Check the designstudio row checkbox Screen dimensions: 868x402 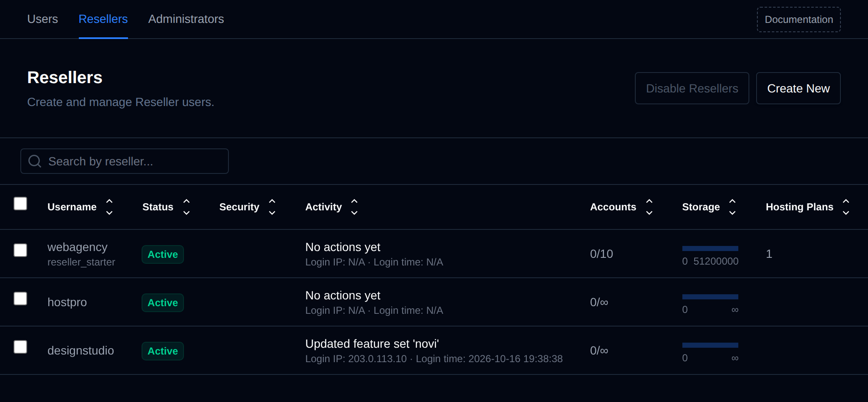pyautogui.click(x=20, y=347)
